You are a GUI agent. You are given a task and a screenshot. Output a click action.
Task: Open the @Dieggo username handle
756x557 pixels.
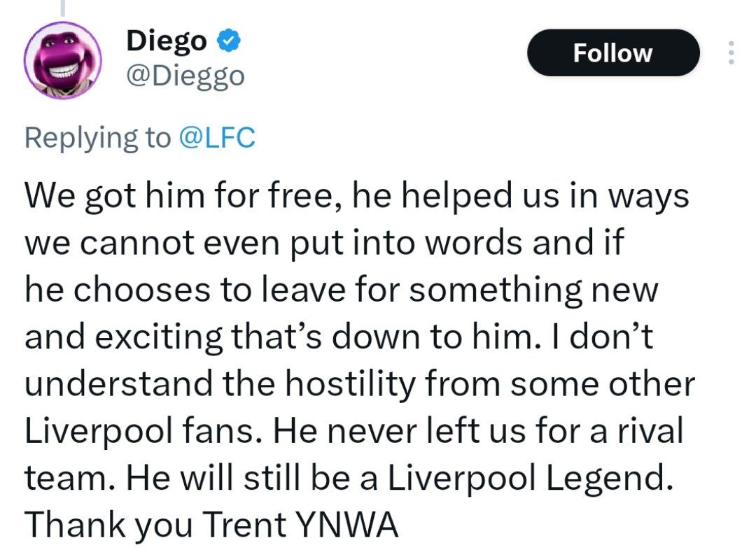pyautogui.click(x=185, y=75)
